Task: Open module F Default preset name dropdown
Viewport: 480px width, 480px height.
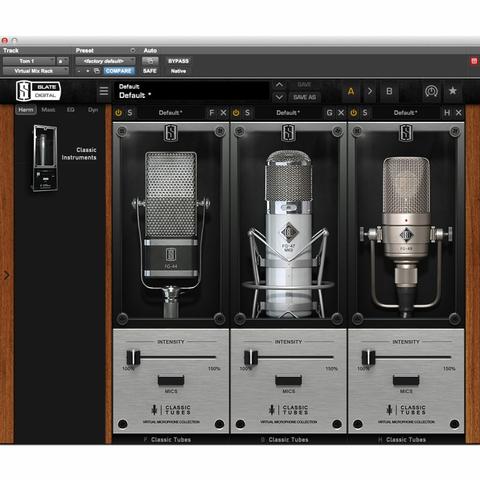Action: tap(170, 113)
